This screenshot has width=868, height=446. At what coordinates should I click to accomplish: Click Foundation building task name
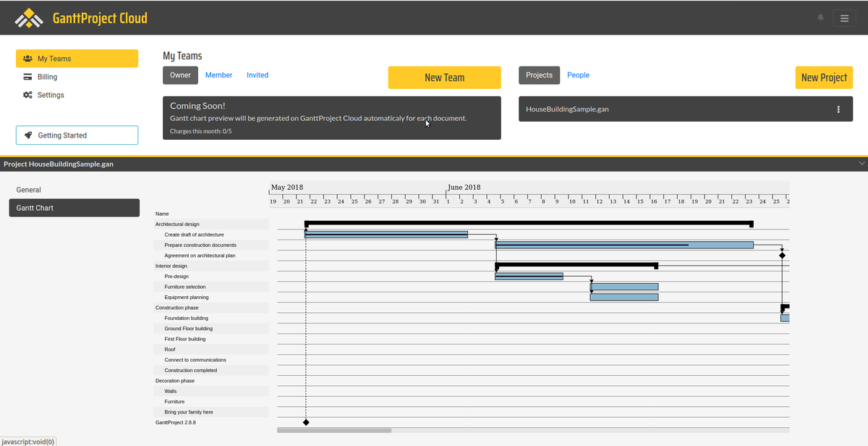186,318
